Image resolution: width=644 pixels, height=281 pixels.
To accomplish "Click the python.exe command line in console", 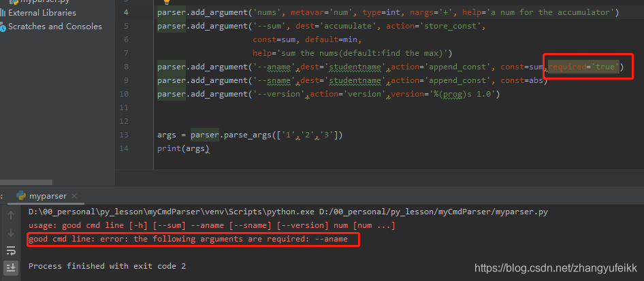I will (288, 212).
